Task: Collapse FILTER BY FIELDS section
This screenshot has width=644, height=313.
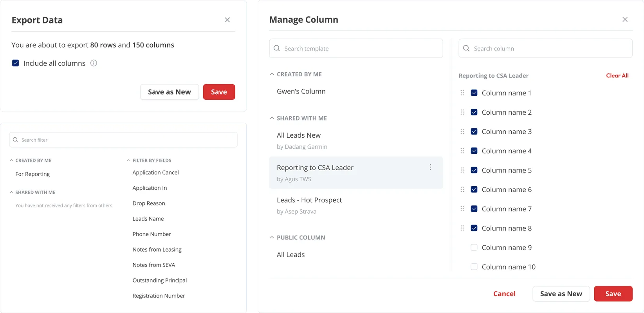Action: pyautogui.click(x=129, y=160)
